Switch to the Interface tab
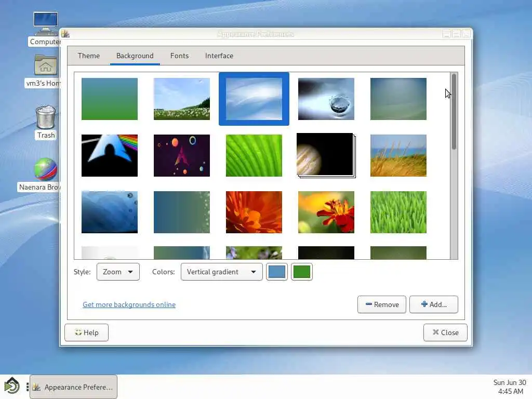Screen dimensions: 532x399 click(x=219, y=56)
